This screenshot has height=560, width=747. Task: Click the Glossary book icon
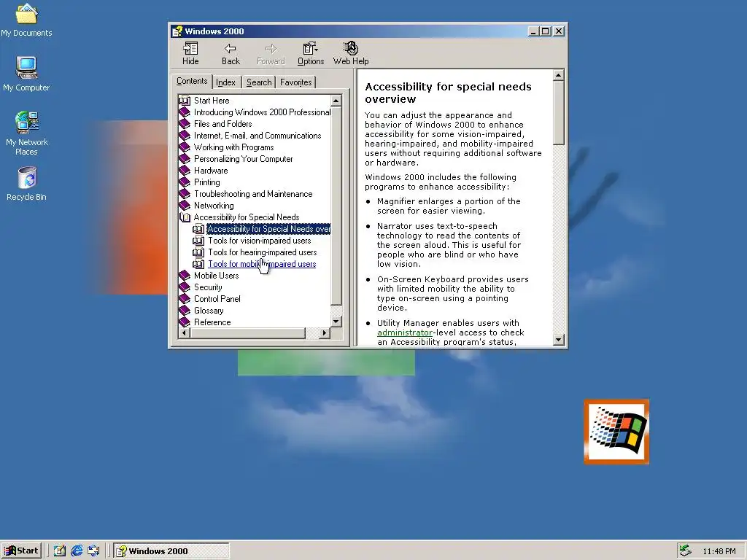[185, 311]
